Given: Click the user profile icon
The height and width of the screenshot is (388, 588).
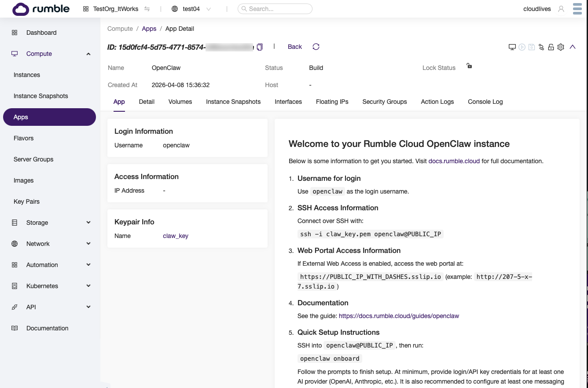Looking at the screenshot, I should point(561,9).
